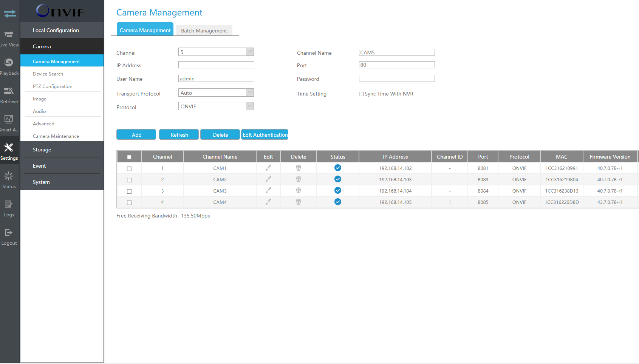Click the status check icon for CAM3
Image resolution: width=639 pixels, height=364 pixels.
point(338,190)
